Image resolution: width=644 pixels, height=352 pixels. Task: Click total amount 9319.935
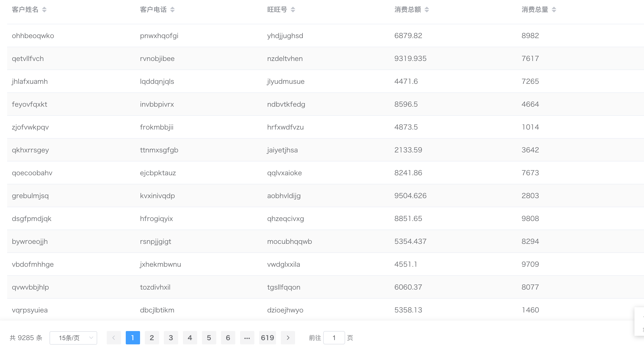click(x=411, y=59)
